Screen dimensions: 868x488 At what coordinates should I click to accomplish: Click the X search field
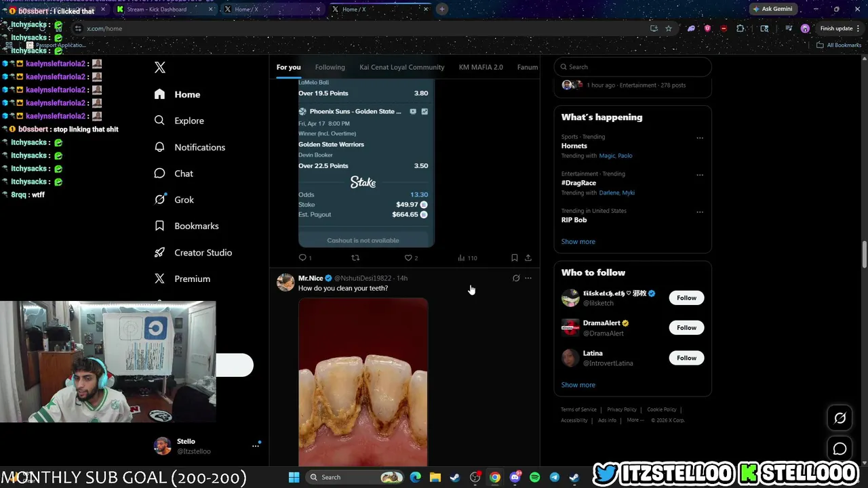click(x=633, y=67)
